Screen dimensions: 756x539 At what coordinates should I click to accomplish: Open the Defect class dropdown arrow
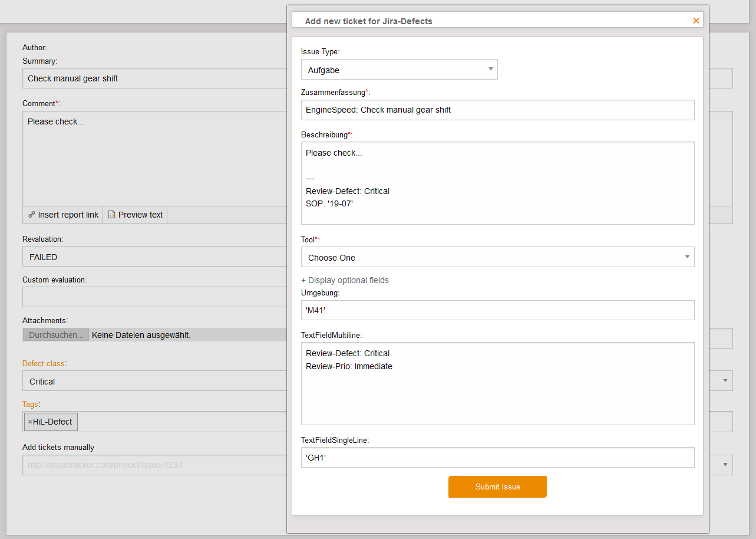tap(725, 381)
